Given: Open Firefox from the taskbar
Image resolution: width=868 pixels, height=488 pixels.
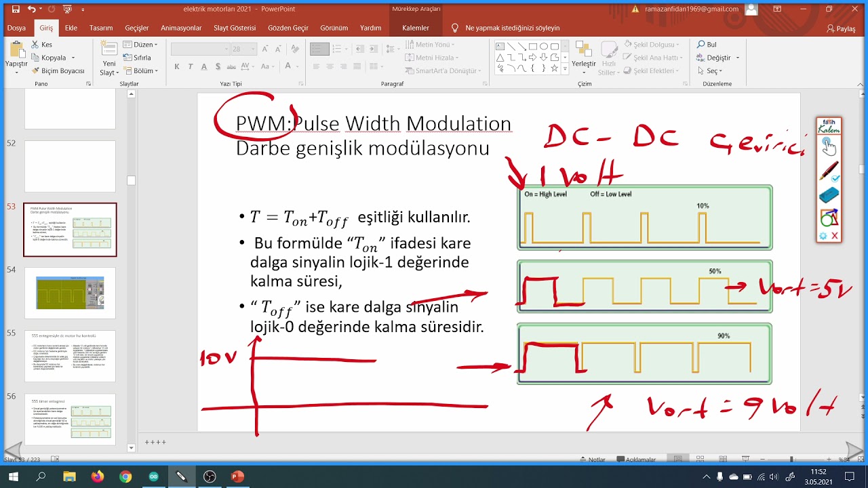Looking at the screenshot, I should pos(97,476).
